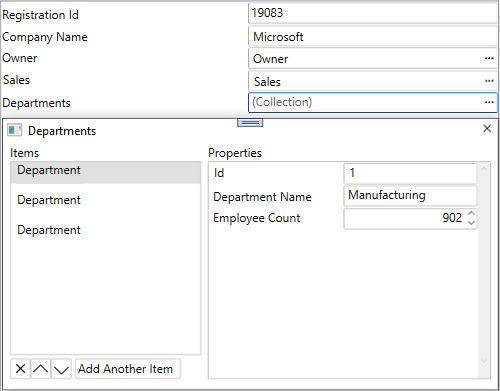The width and height of the screenshot is (500, 391).
Task: Decrease Employee Count with down spinner
Action: coord(471,223)
